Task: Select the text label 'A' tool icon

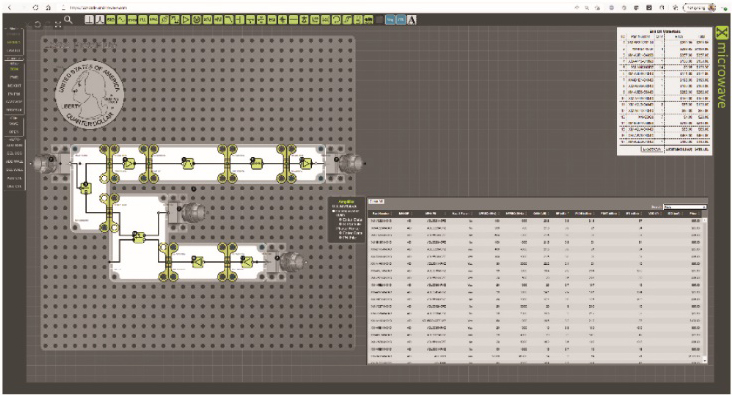Action: pyautogui.click(x=411, y=20)
